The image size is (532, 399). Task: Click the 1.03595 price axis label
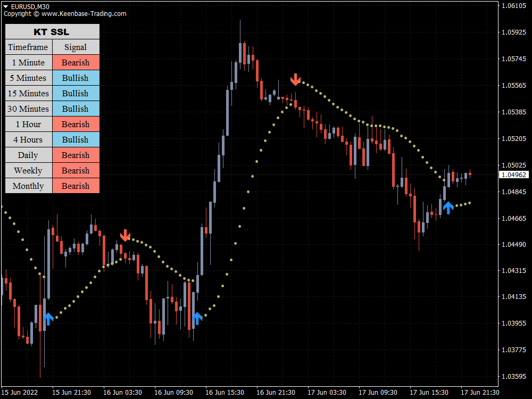514,376
